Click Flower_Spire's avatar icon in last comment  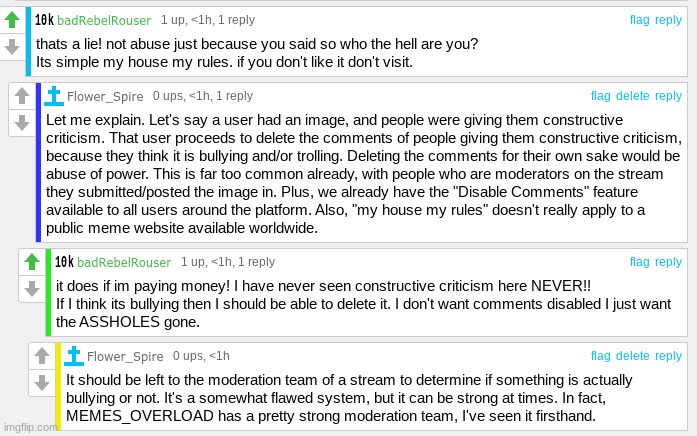pos(74,356)
